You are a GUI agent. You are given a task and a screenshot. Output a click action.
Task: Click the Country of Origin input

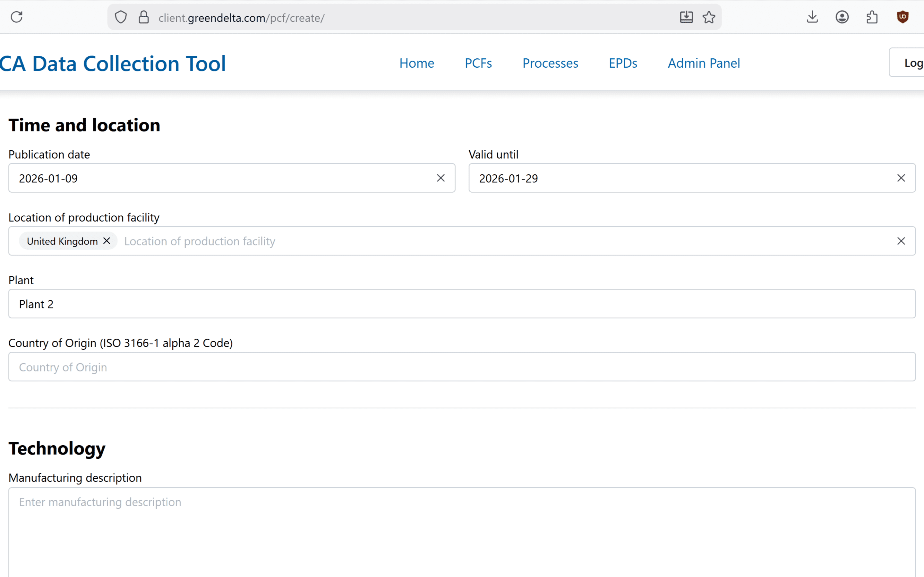pos(462,367)
